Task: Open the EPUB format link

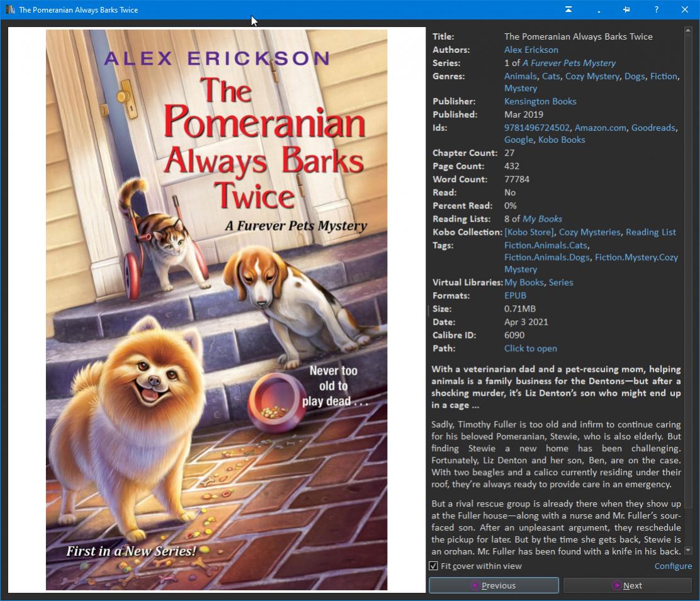Action: (x=515, y=296)
